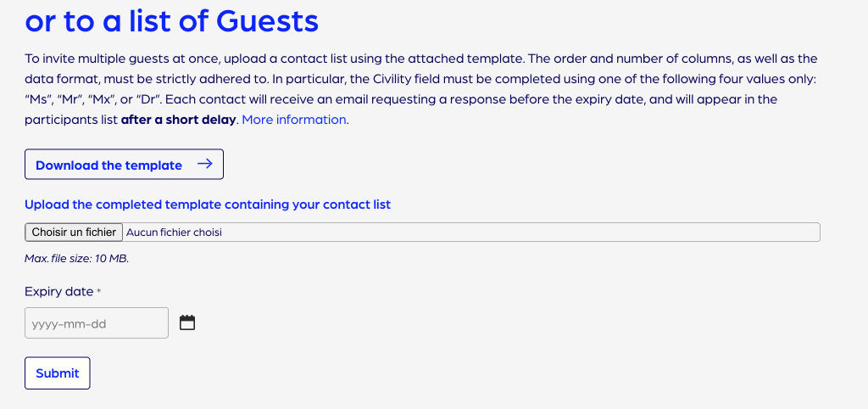This screenshot has height=409, width=868.
Task: Focus the yyyy-mm-dd expiry date field
Action: pyautogui.click(x=97, y=323)
